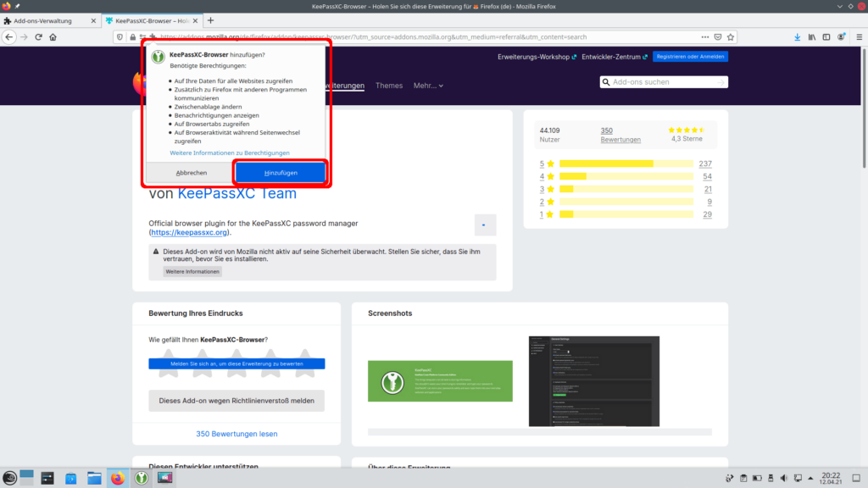Click the page vertical scrollbar
The height and width of the screenshot is (488, 868).
click(865, 108)
